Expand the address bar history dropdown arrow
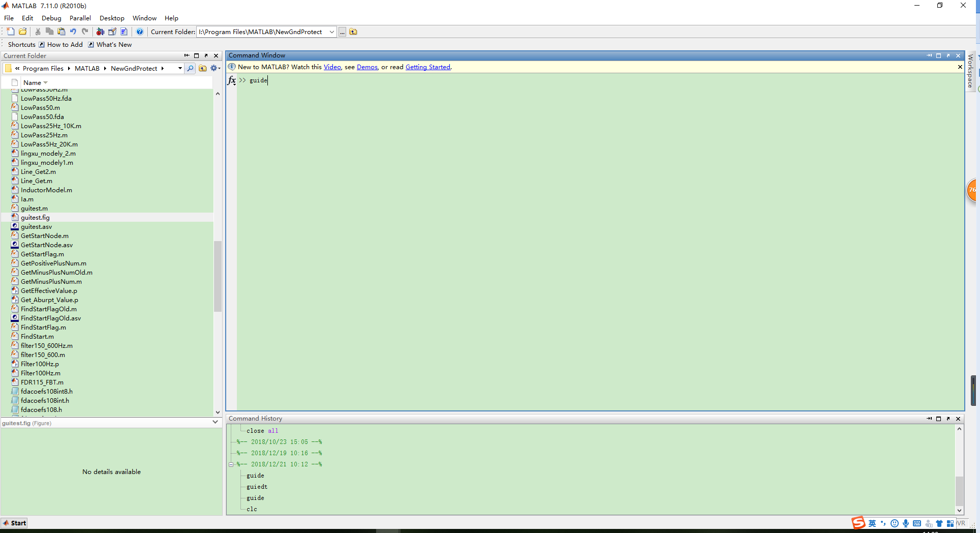980x533 pixels. point(180,68)
